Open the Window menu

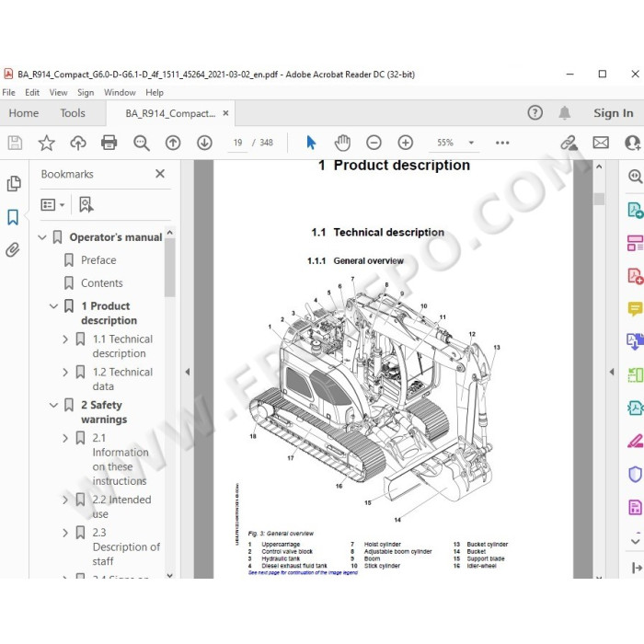[120, 92]
